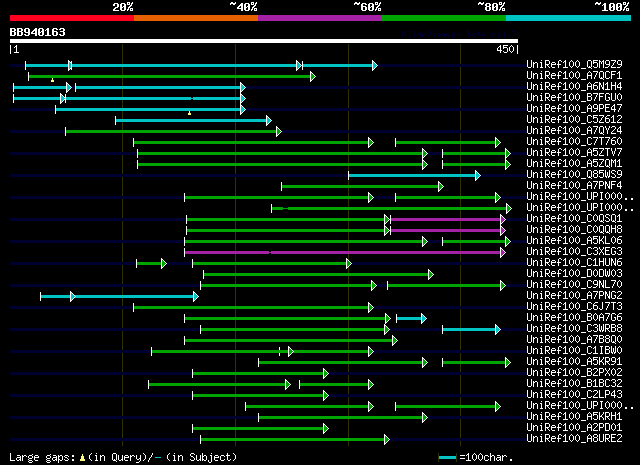Click the yellow query gap marker under A9PE47
Image resolution: width=640 pixels, height=465 pixels.
point(189,113)
